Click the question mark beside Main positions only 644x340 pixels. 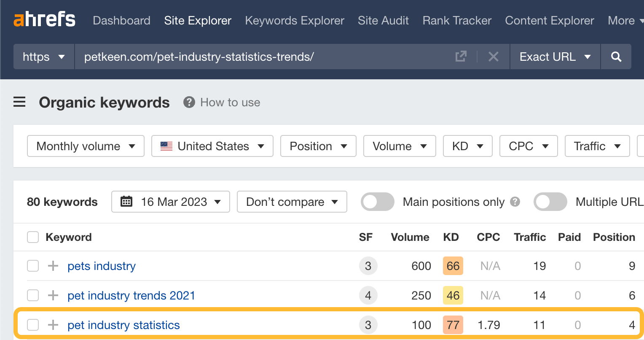click(x=515, y=202)
